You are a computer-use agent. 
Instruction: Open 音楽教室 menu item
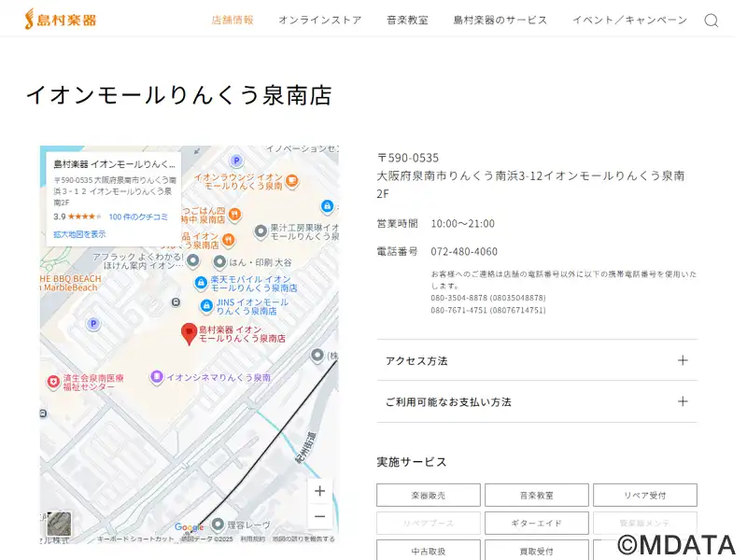pos(407,20)
